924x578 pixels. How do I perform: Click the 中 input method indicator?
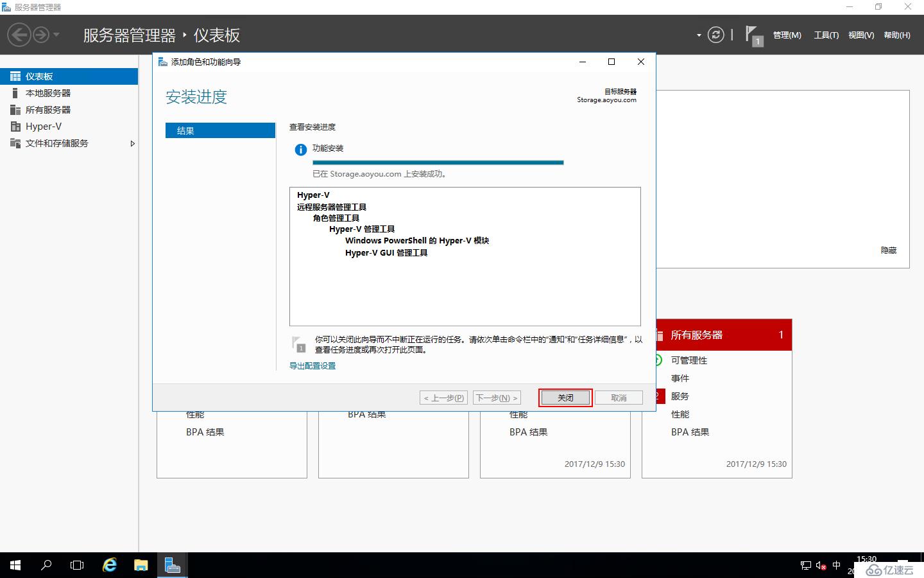coord(836,566)
